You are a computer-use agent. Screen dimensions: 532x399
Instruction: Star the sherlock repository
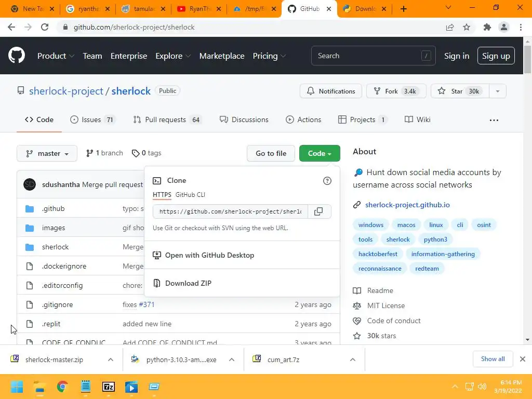coord(460,91)
